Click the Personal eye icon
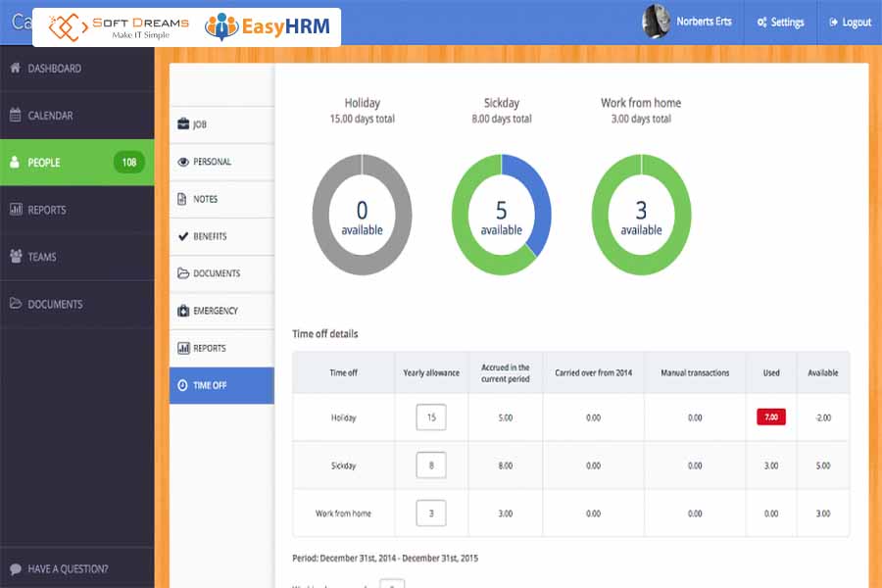 click(183, 162)
